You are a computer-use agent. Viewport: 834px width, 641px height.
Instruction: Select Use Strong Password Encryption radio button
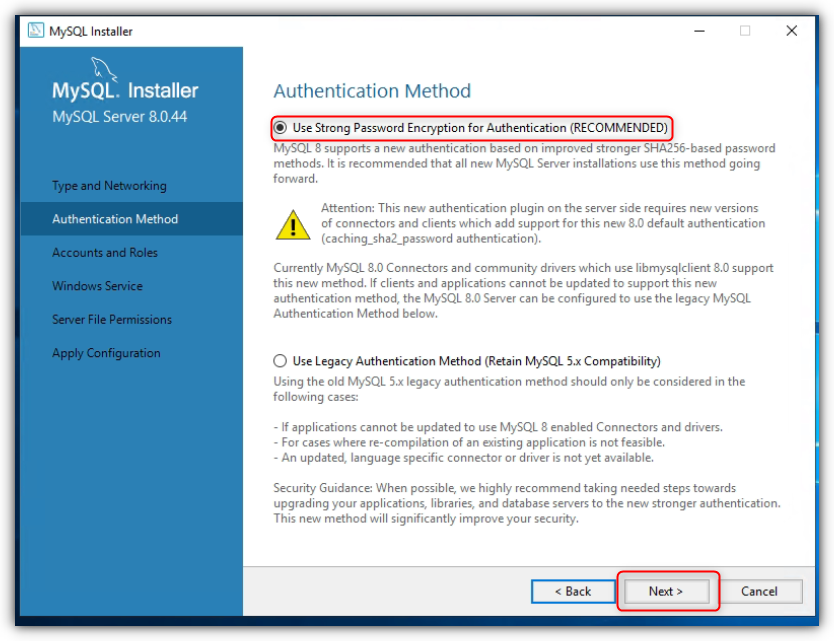click(280, 128)
